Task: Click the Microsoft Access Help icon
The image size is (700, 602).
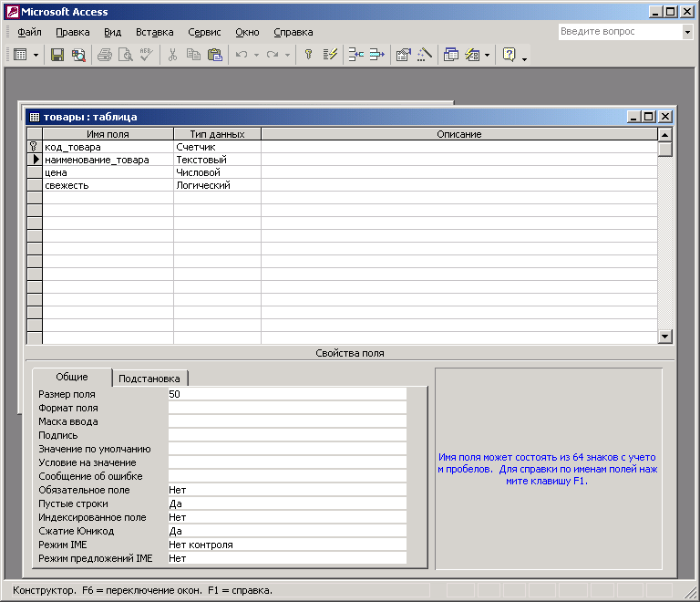Action: pos(509,55)
